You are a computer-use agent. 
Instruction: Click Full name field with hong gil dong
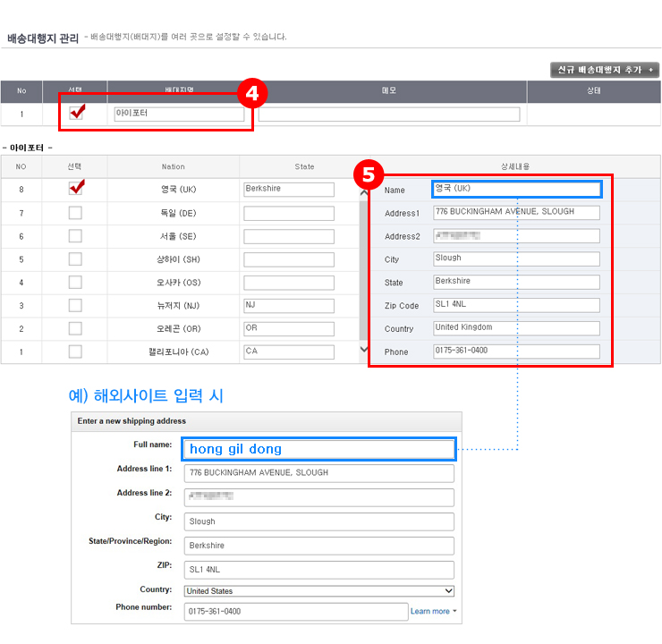(x=318, y=449)
